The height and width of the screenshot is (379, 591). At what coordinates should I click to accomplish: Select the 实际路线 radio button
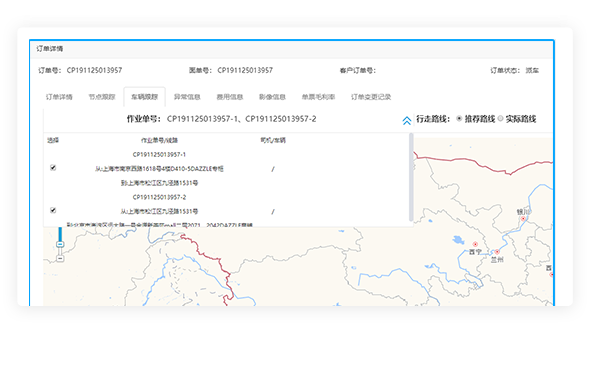tap(500, 119)
